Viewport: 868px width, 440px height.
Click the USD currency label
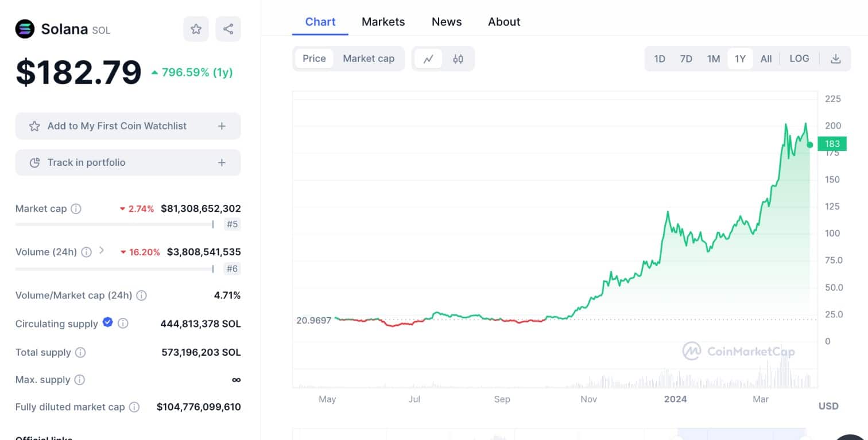(x=828, y=406)
